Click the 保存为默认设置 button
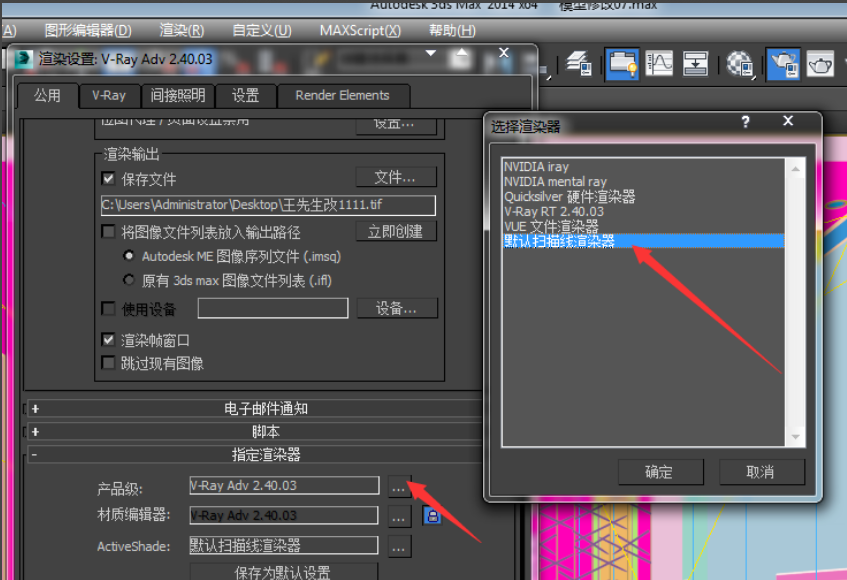847x580 pixels. pos(283,571)
